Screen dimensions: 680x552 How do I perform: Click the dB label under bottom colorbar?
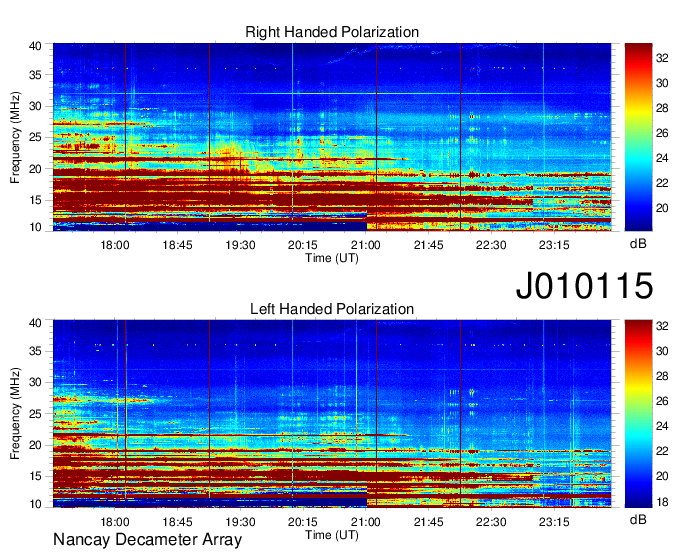pos(638,519)
